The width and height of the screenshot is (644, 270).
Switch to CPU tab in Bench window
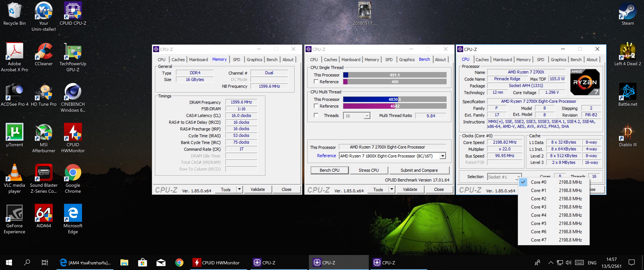[x=314, y=60]
